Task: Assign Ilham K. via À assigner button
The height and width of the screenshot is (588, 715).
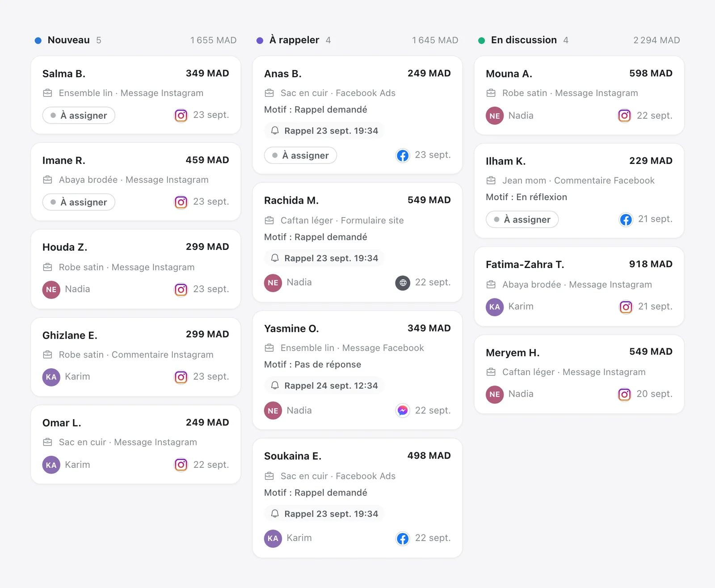Action: 522,219
